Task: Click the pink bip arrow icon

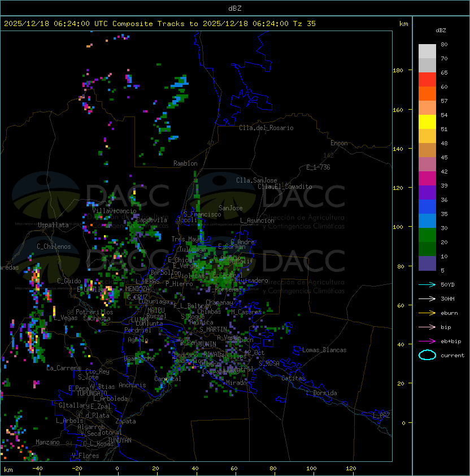Action: point(427,327)
